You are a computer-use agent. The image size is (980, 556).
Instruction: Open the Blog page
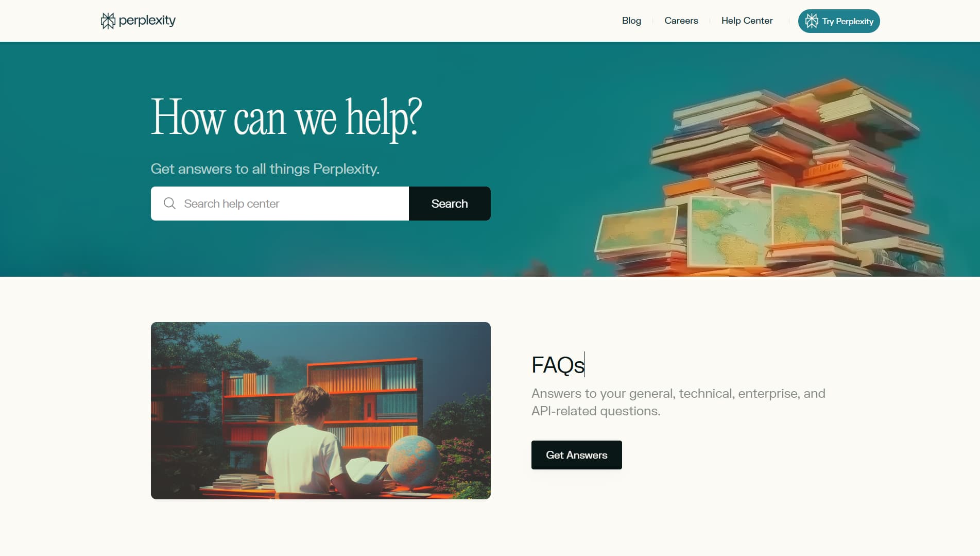(x=631, y=21)
